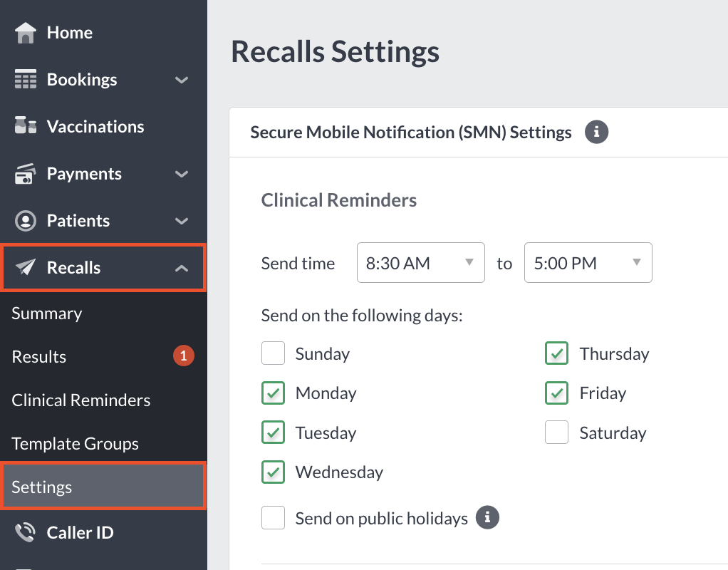Click the Patients person icon

point(26,221)
